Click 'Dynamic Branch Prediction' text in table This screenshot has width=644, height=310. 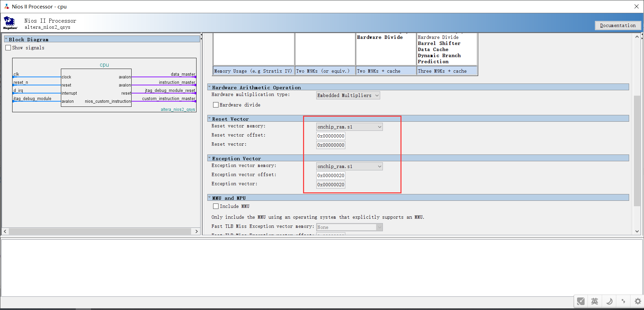(439, 58)
